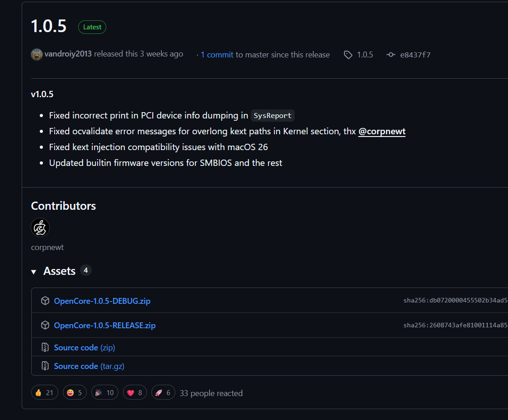Screen dimensions: 508x420
Task: Click file-zip icon for Source code (tar.gz)
Action: [x=45, y=366]
